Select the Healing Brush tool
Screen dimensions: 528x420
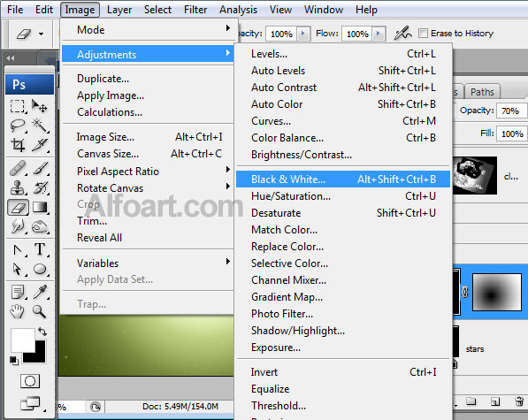click(x=18, y=168)
